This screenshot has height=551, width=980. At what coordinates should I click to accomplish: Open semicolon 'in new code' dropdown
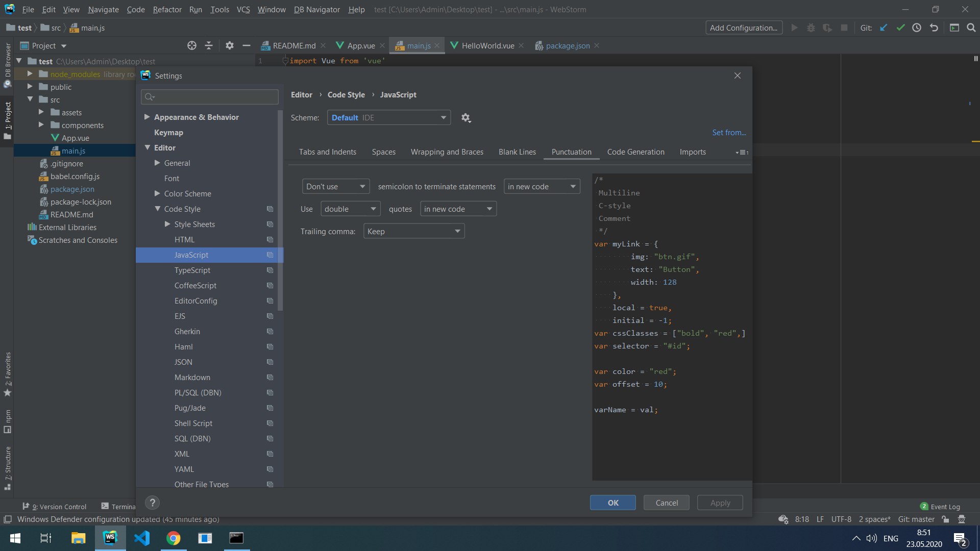542,187
